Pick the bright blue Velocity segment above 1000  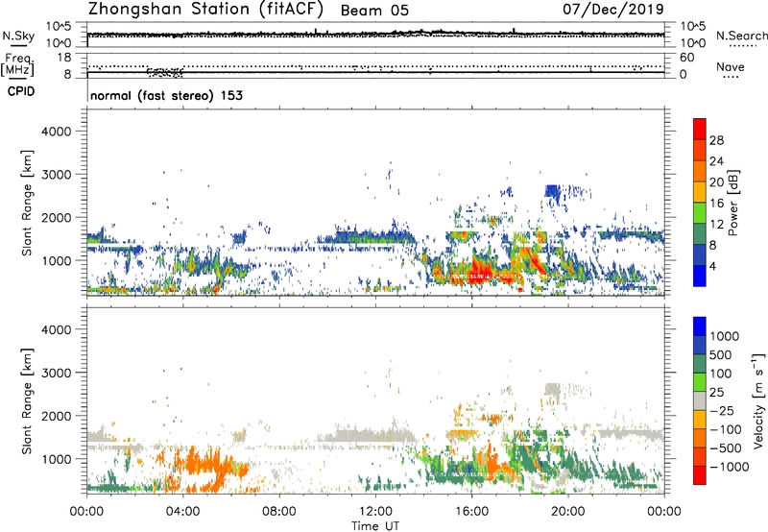(700, 326)
